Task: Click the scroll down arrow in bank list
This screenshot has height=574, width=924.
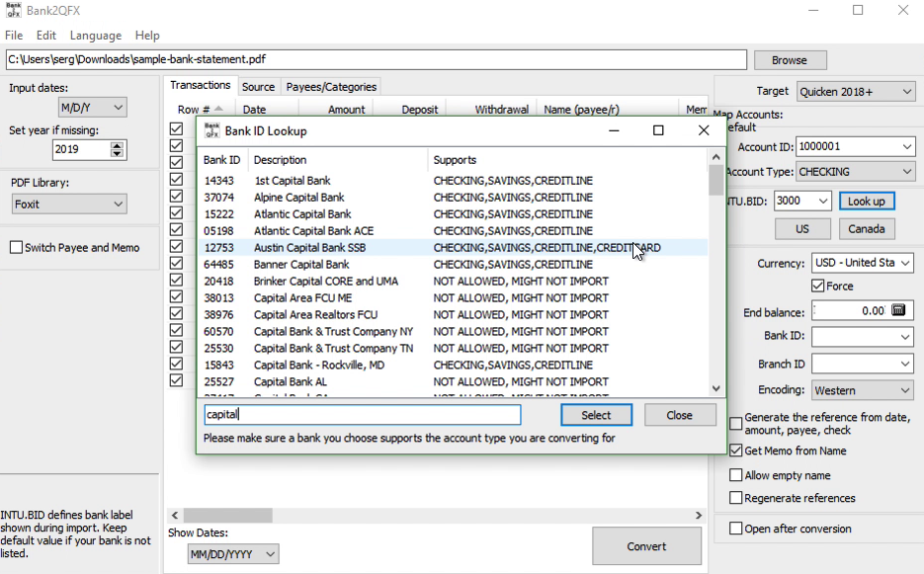Action: click(716, 388)
